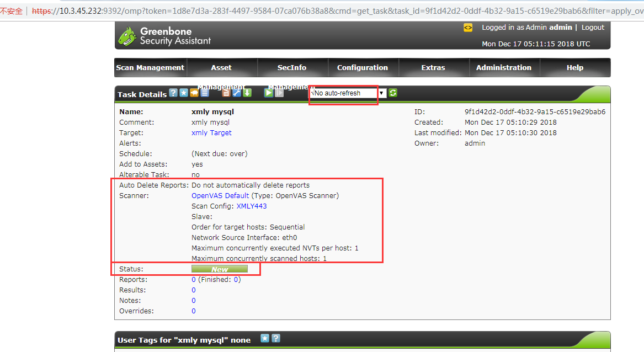Click Last modified date value
Image resolution: width=644 pixels, height=352 pixels.
coord(510,132)
